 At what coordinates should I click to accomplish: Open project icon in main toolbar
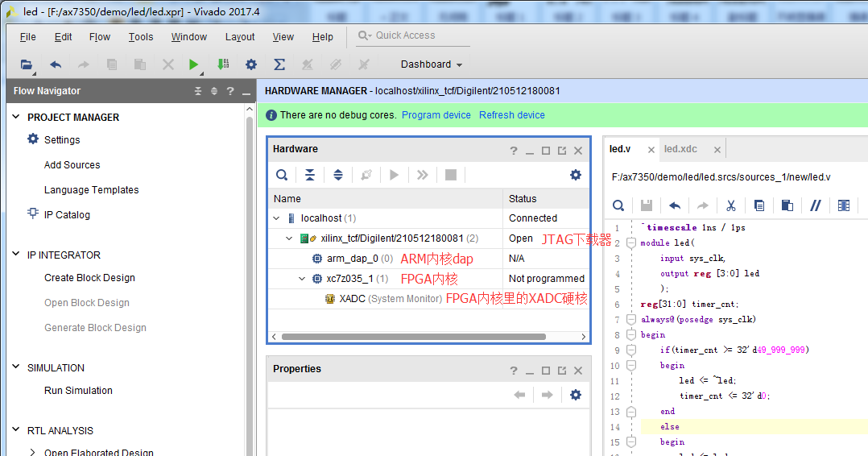pyautogui.click(x=26, y=64)
